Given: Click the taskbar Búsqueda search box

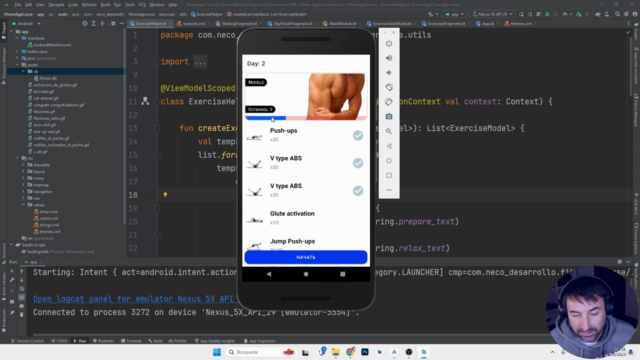Looking at the screenshot, I should point(261,352).
